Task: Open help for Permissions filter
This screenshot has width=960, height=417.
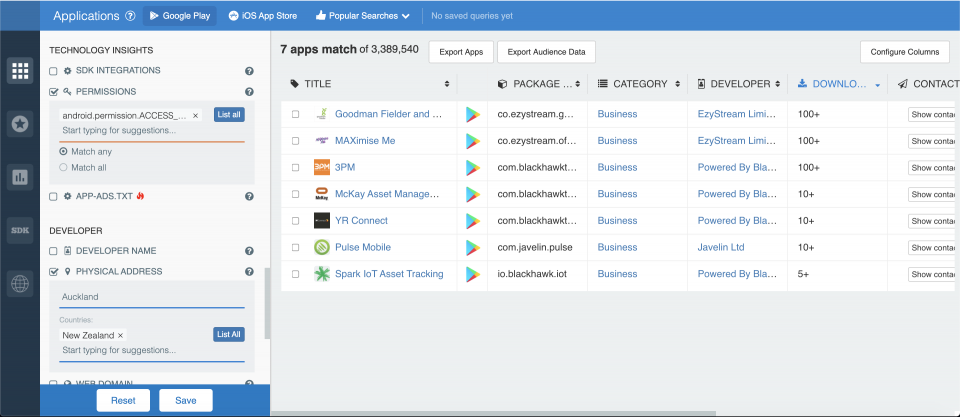Action: point(249,92)
